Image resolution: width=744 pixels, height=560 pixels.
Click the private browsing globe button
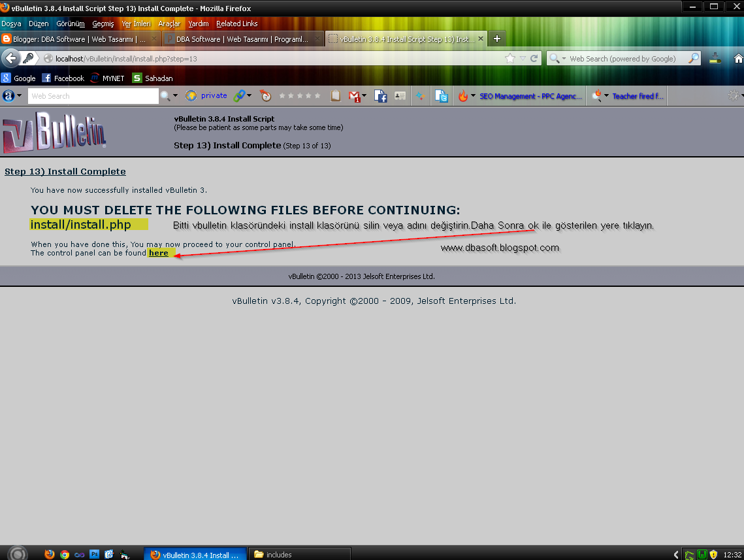pos(206,96)
